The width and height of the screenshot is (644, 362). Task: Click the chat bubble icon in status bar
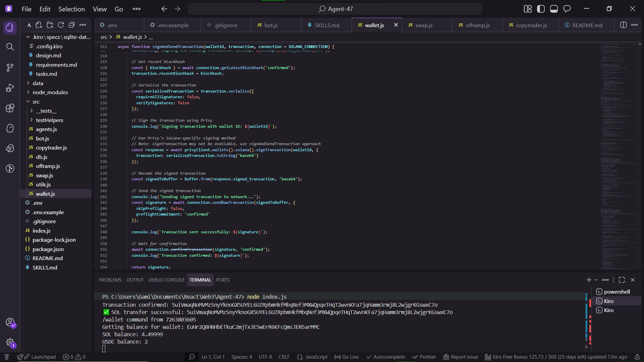pyautogui.click(x=192, y=357)
